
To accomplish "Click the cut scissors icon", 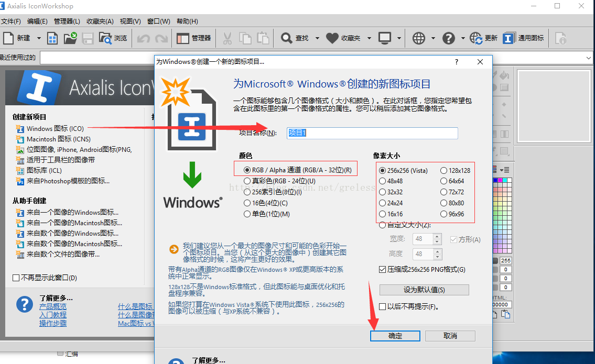I will 228,38.
